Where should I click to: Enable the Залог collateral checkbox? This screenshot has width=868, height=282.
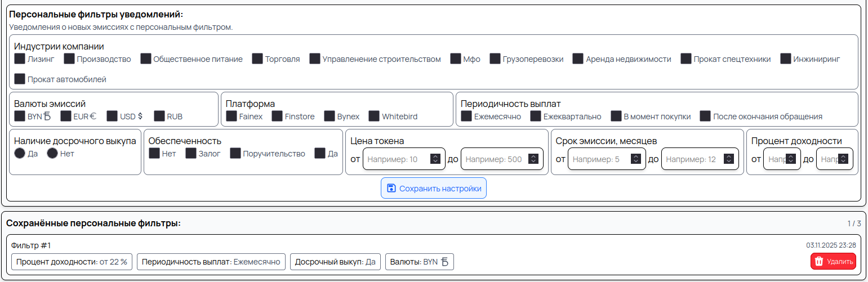[191, 153]
